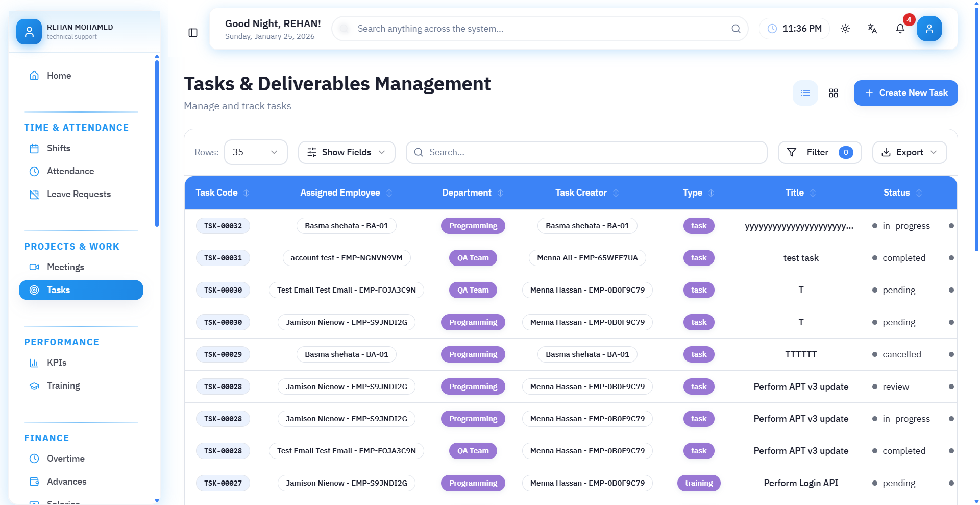Toggle the sidebar collapse icon
The width and height of the screenshot is (980, 505).
coord(193,33)
